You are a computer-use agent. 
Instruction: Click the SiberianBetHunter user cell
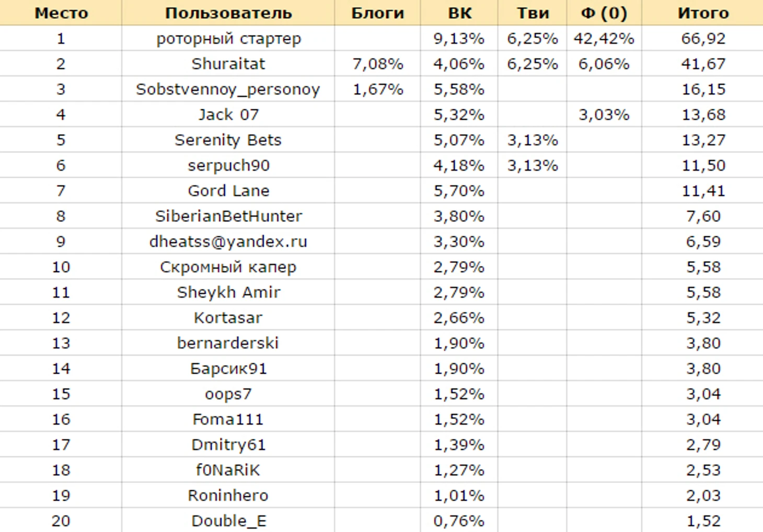[x=228, y=216]
